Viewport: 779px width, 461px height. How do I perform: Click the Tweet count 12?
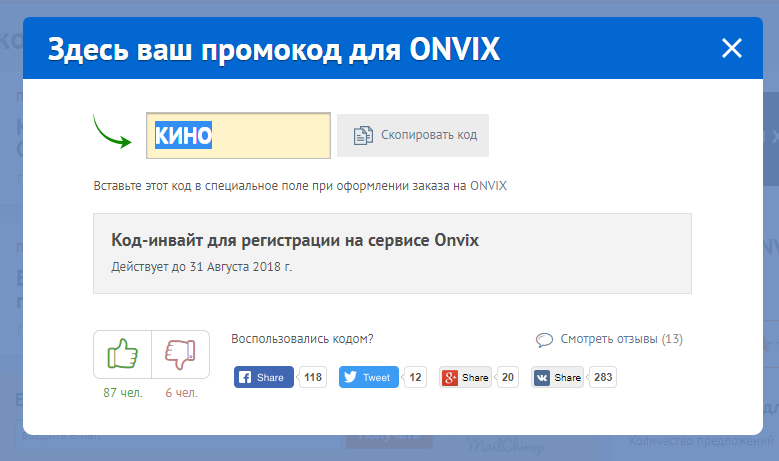415,377
